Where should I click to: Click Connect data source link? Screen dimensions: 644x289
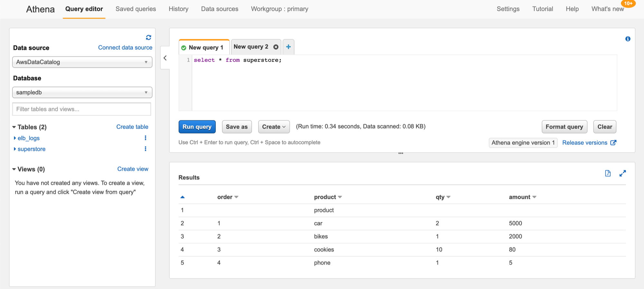[125, 47]
